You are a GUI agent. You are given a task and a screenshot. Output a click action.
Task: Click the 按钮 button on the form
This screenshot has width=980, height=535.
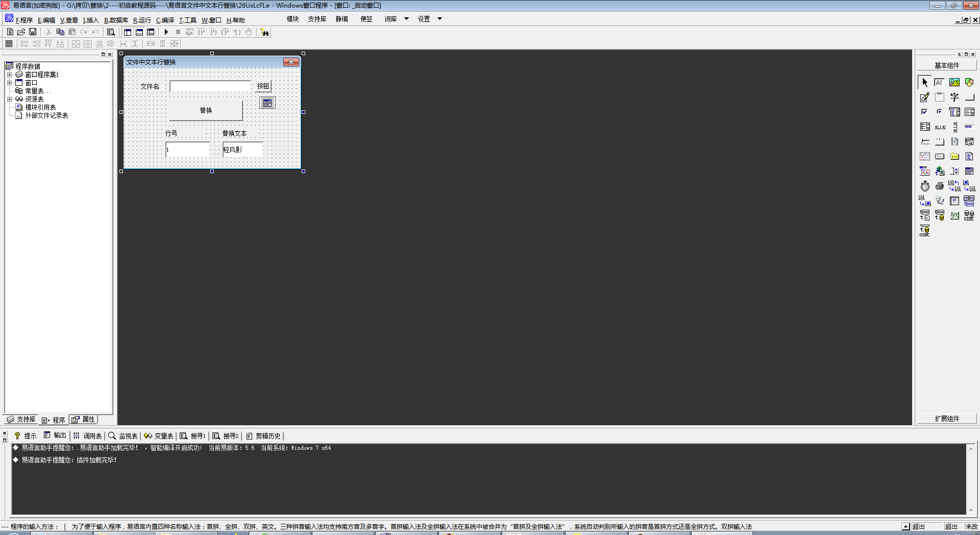[263, 86]
